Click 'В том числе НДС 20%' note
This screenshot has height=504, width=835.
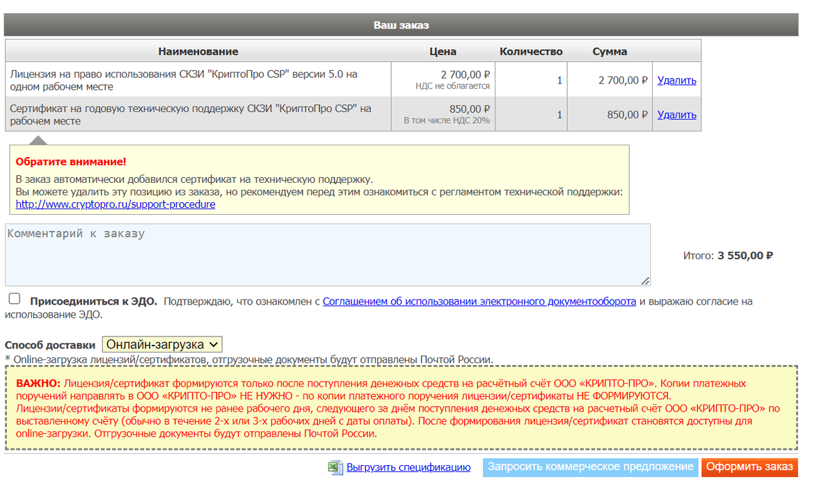447,120
